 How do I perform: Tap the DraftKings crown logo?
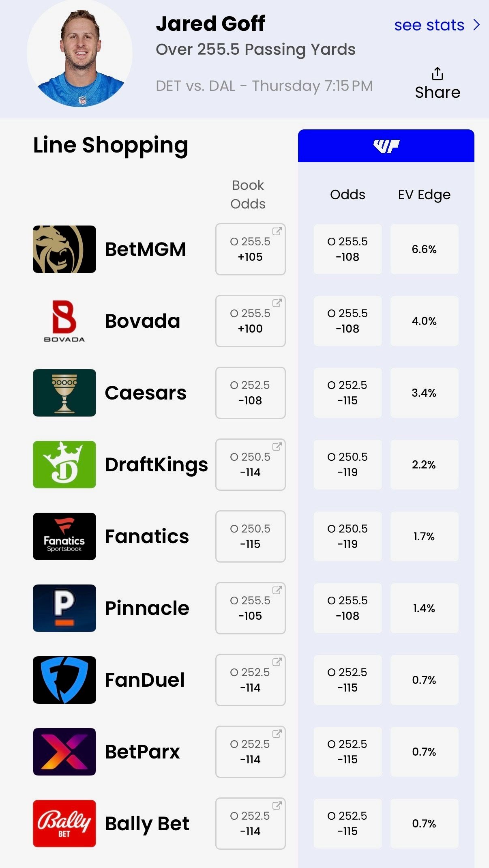[x=64, y=464]
